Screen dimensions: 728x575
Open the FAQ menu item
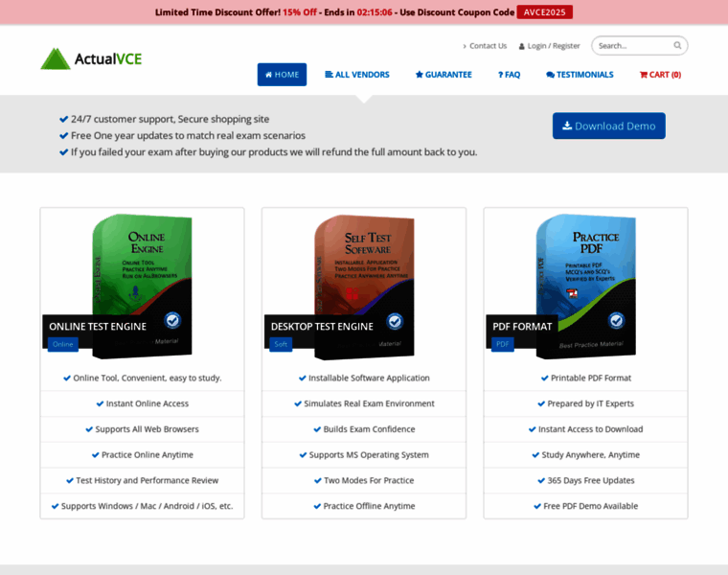(x=509, y=75)
